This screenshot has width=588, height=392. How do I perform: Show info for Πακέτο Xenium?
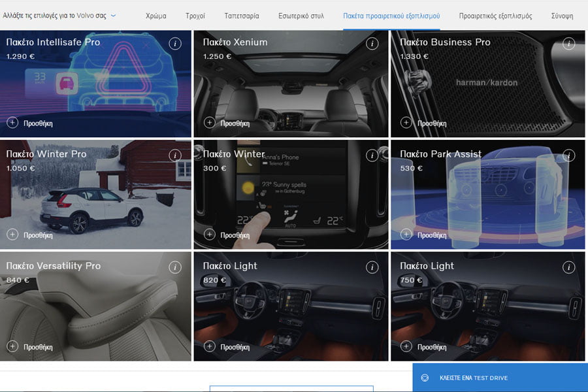[372, 44]
